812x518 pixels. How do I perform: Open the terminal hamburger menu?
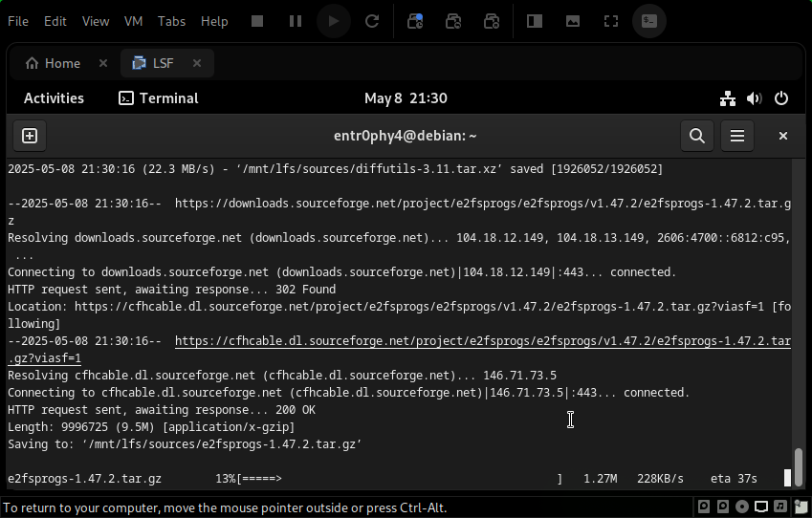coord(737,136)
